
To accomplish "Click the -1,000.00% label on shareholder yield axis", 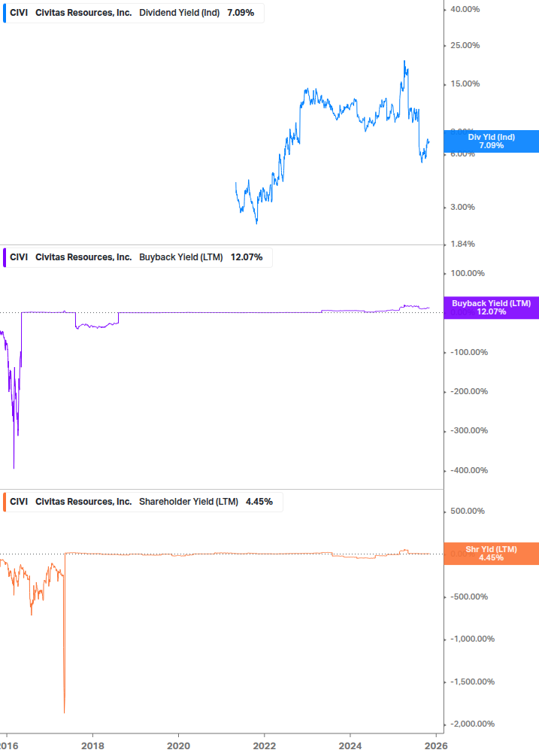I will point(472,639).
